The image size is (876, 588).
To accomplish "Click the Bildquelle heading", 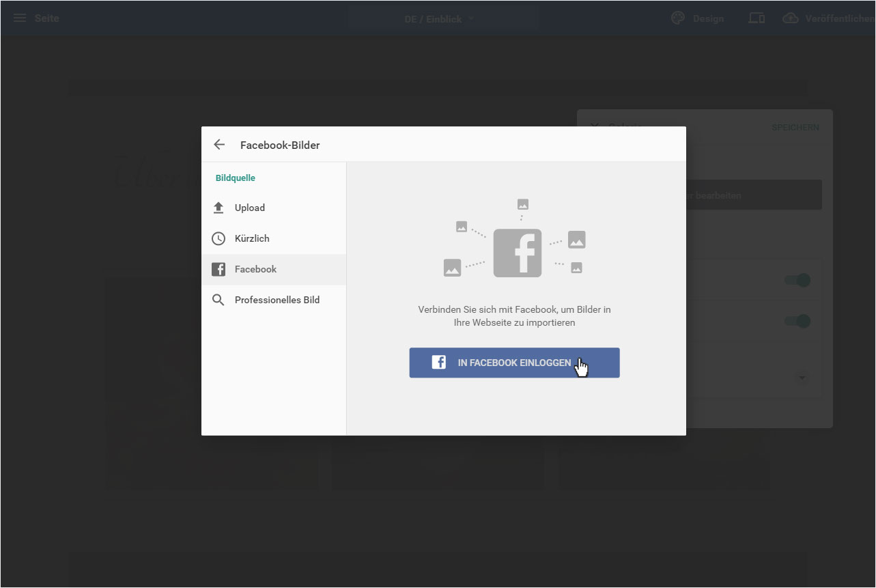I will click(236, 178).
